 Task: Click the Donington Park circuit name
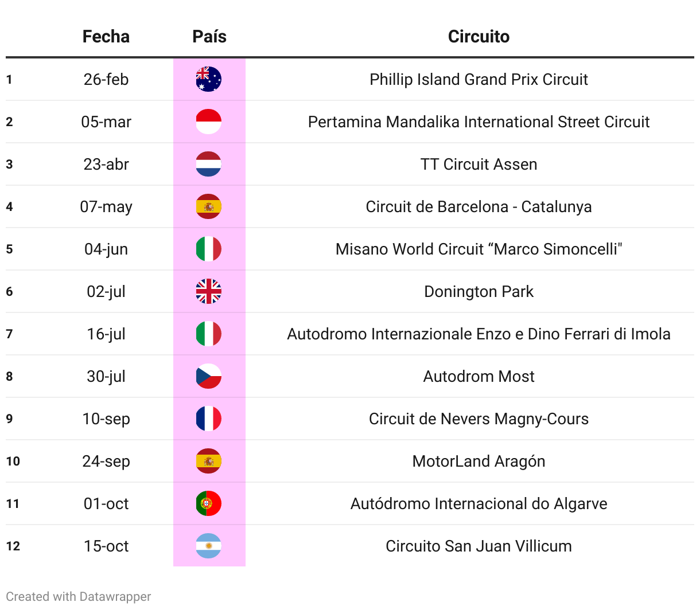[x=479, y=291]
